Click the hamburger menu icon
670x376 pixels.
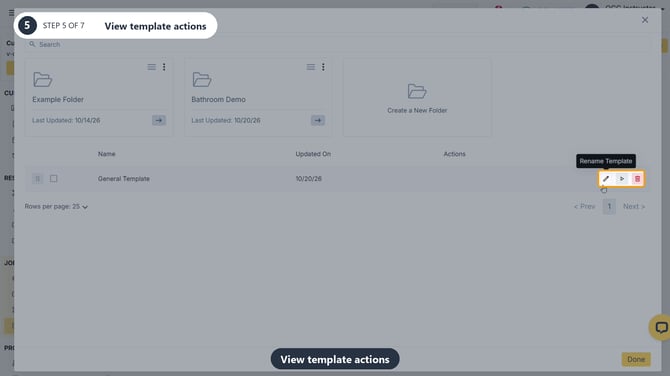tap(12, 13)
